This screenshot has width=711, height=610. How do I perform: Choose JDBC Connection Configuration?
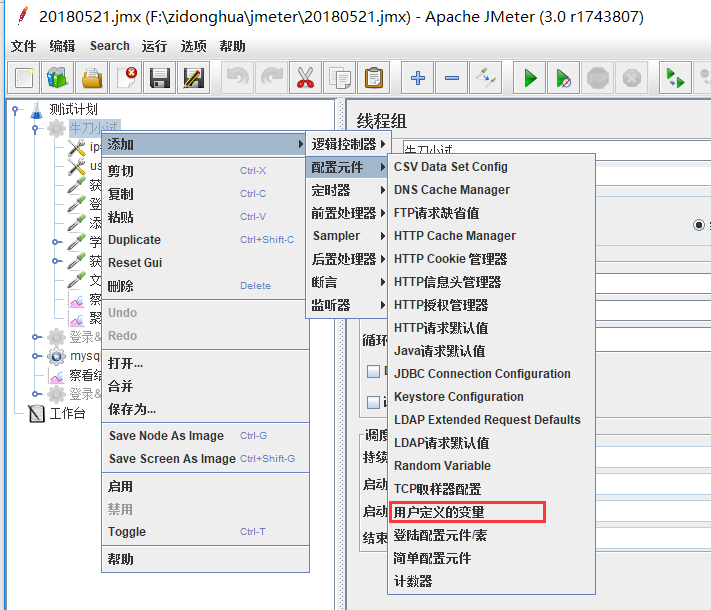(x=492, y=374)
